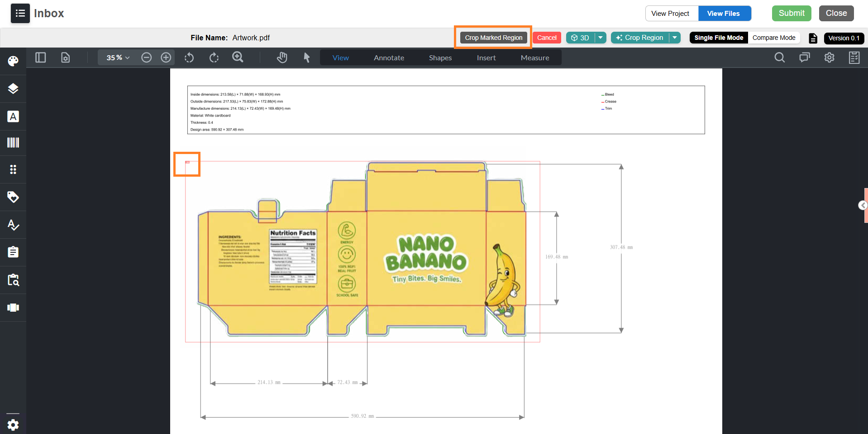Viewport: 868px width, 434px height.
Task: Expand the 3D button dropdown arrow
Action: point(601,38)
